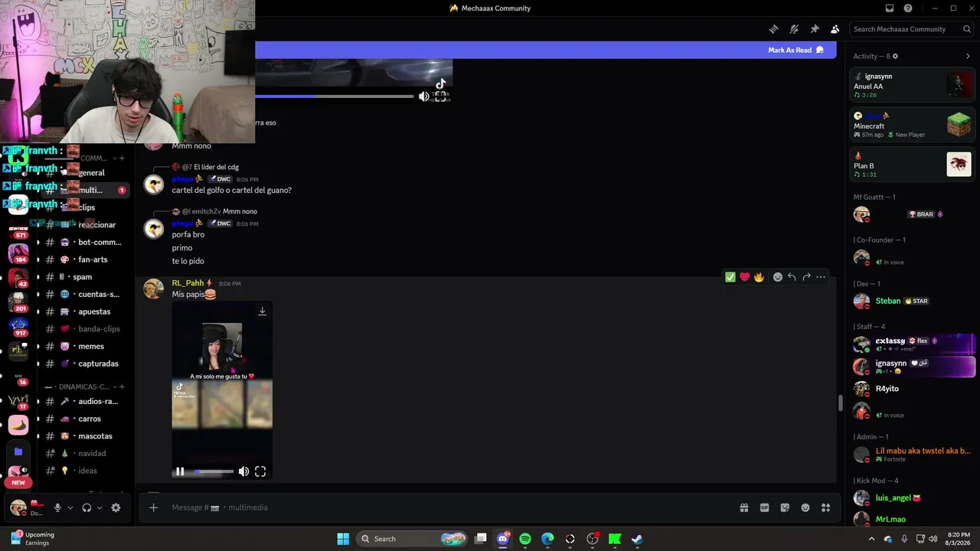Viewport: 980px width, 551px height.
Task: React with fire emoji
Action: click(x=759, y=277)
